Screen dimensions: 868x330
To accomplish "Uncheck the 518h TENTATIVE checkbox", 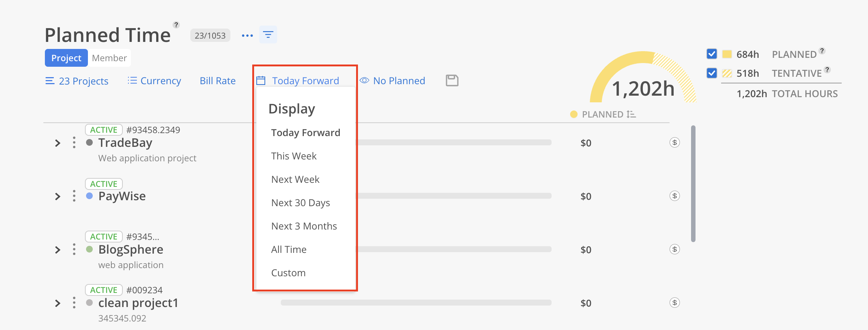I will coord(711,73).
